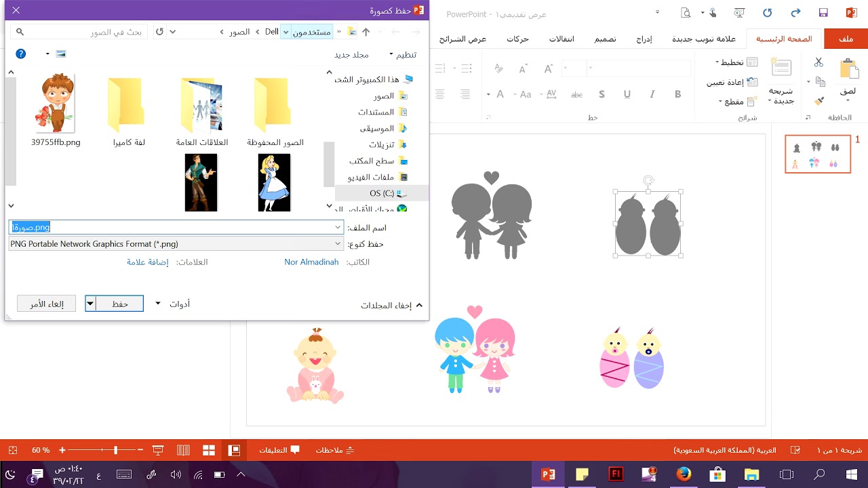868x488 pixels.
Task: Click Add a tag إضافة علامة link
Action: click(x=148, y=262)
